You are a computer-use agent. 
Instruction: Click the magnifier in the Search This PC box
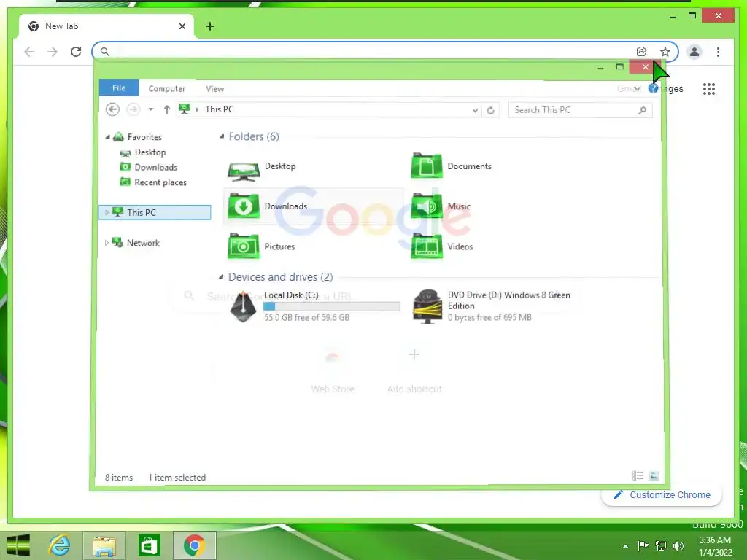click(x=642, y=110)
